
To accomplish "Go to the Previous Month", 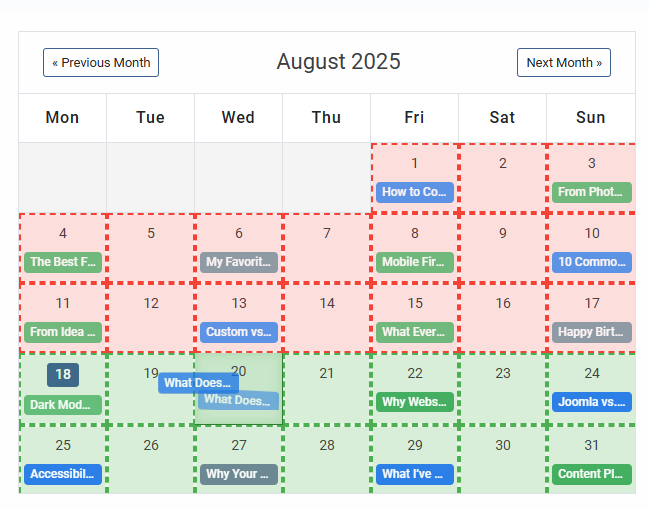I will [101, 63].
